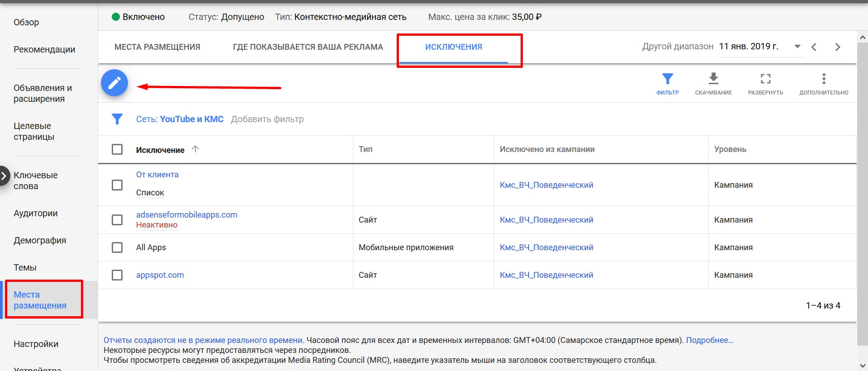
Task: Click the scrollbar up arrow
Action: (863, 37)
